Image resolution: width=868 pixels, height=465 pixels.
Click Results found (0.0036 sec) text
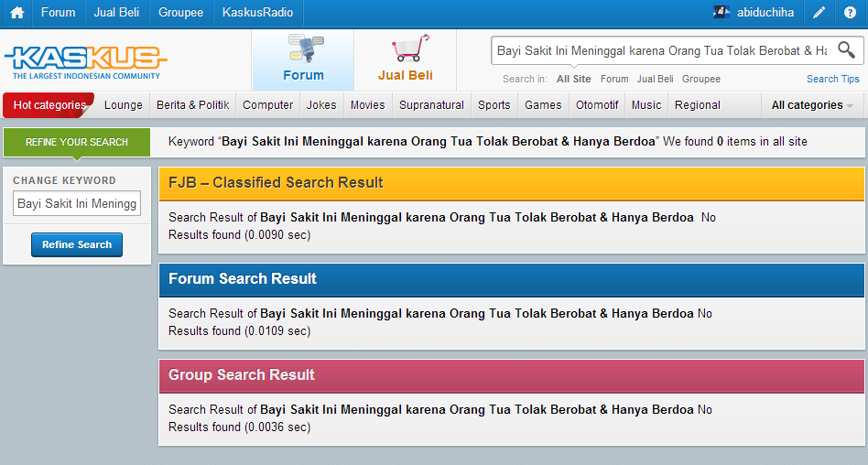pos(240,427)
